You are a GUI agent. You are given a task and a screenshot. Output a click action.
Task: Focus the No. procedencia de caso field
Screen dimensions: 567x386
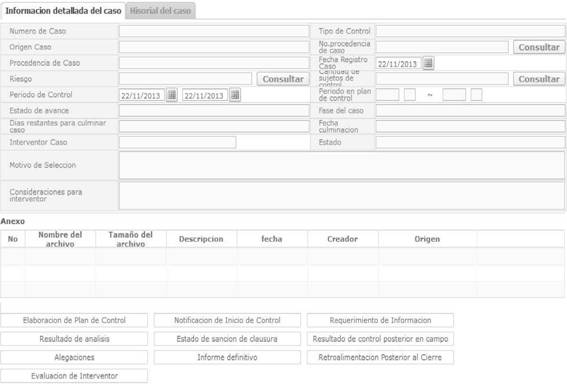pos(442,47)
